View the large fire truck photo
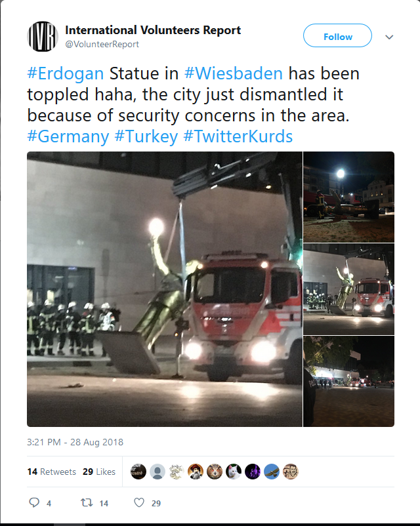 pyautogui.click(x=165, y=289)
